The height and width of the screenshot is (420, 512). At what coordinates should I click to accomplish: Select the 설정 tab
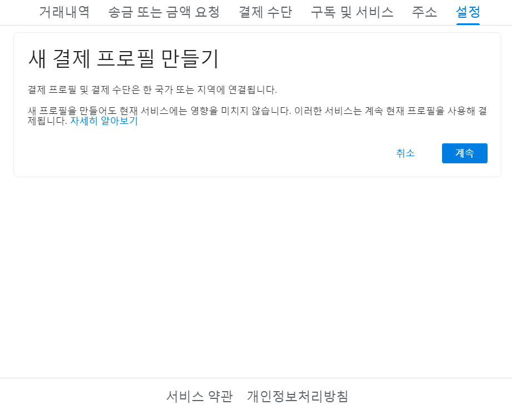pyautogui.click(x=468, y=12)
